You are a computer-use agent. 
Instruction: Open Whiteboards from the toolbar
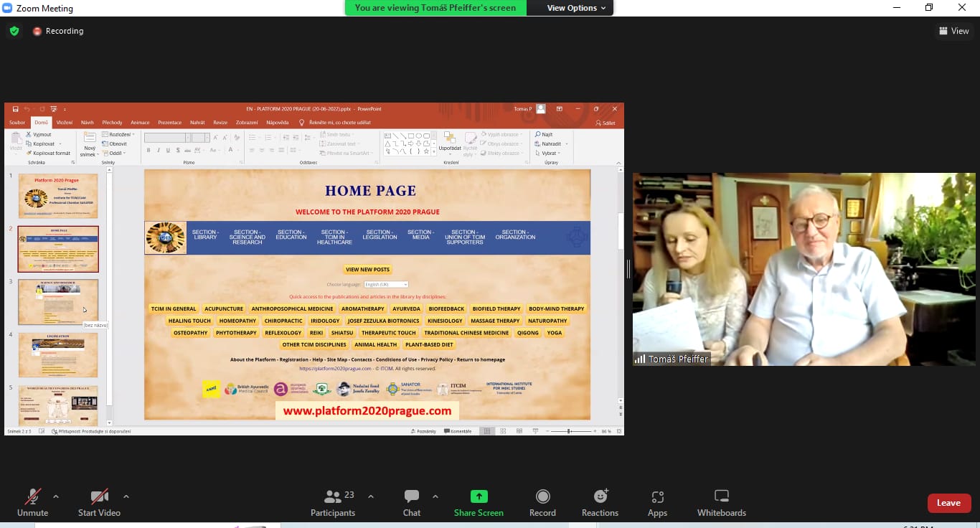point(721,496)
